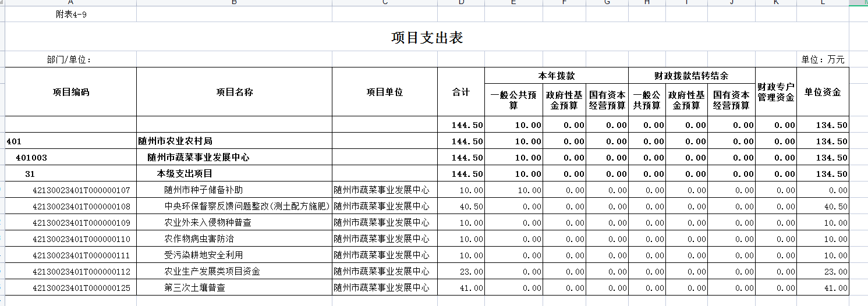This screenshot has height=306, width=868.
Task: Select 政府性基金预算 header under 本年拨款
Action: (564, 100)
